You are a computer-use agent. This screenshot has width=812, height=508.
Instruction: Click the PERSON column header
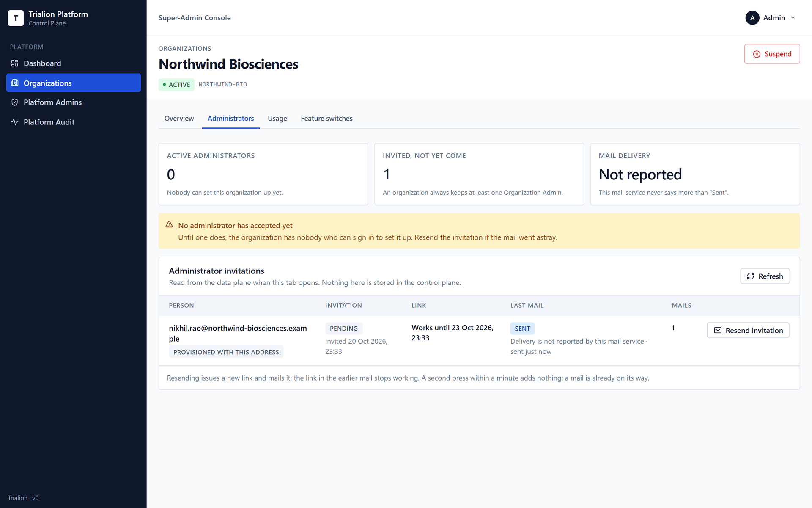click(x=181, y=306)
